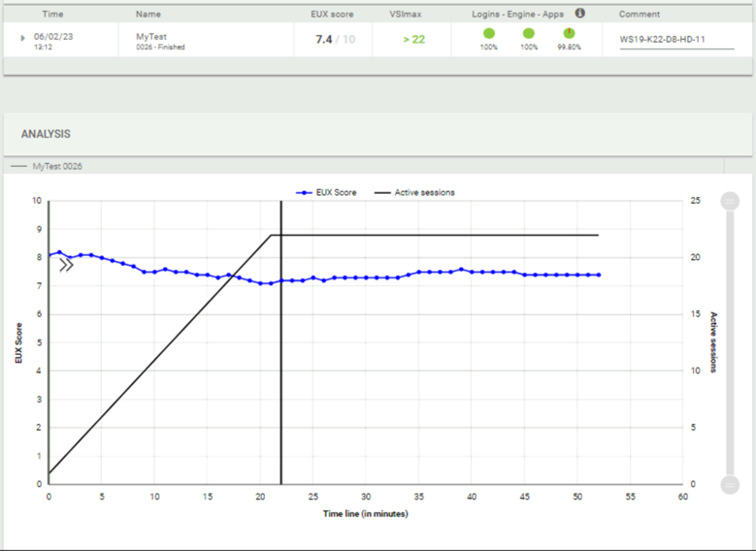Sort results by the VSImax column header

click(x=405, y=15)
